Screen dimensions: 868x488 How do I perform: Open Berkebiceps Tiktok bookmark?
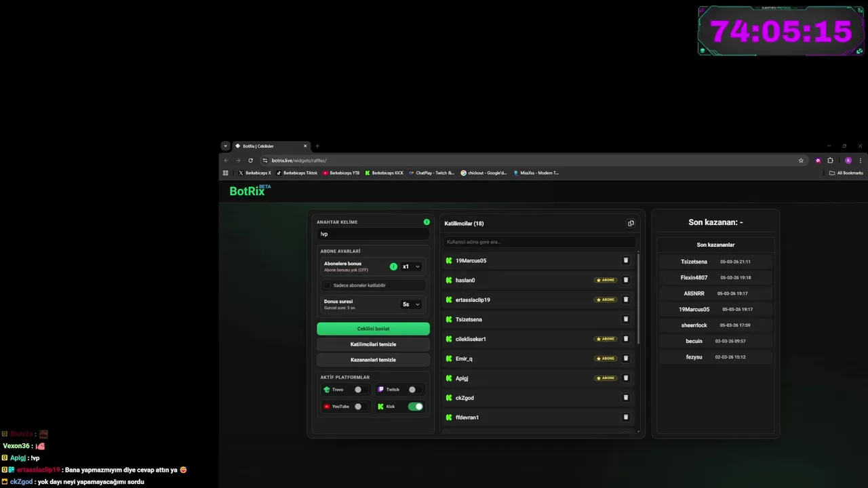(x=297, y=173)
